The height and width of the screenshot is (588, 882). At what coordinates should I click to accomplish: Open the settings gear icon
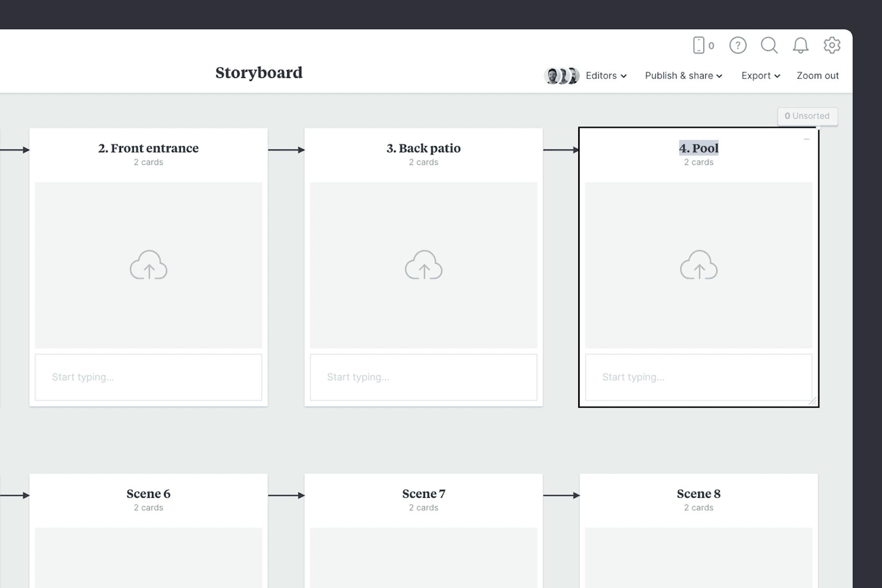(x=832, y=45)
